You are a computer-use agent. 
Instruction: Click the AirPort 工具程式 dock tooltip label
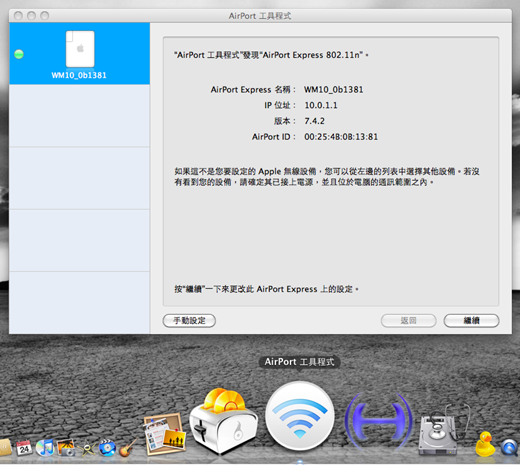(x=299, y=362)
